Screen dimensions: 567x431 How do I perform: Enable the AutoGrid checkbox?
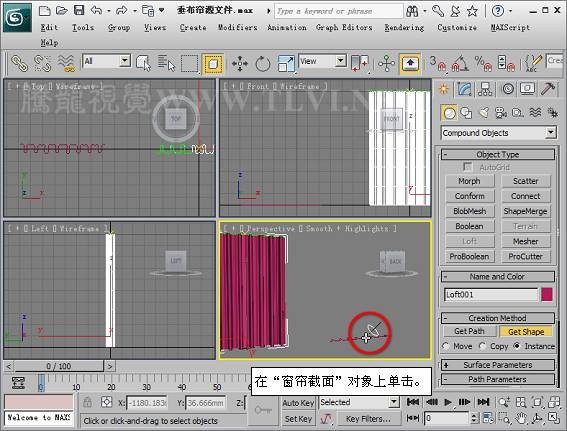point(467,167)
